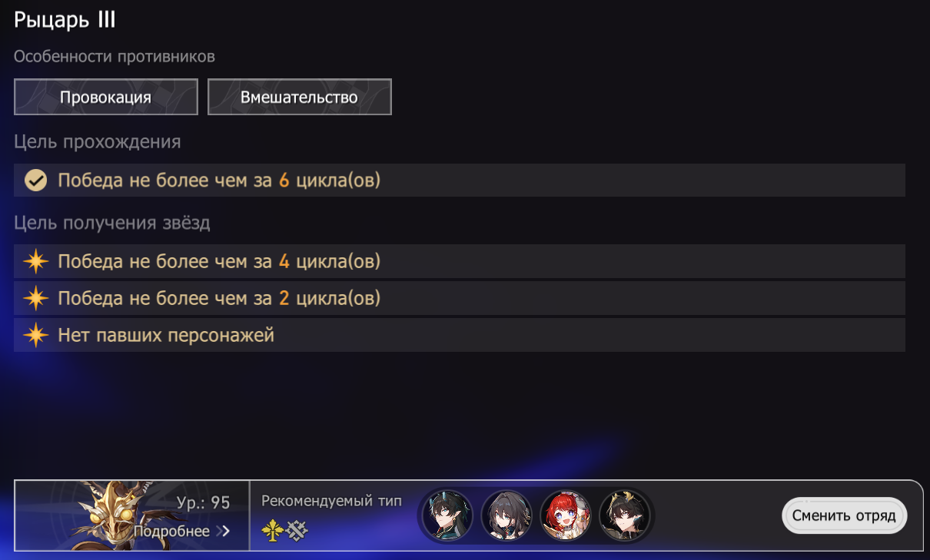Click the grey Quantum element icon

[297, 531]
